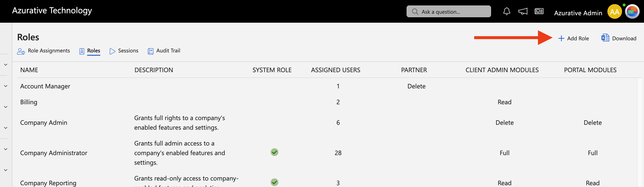Open the Company Administrator role
Image resolution: width=644 pixels, height=187 pixels.
coord(53,153)
